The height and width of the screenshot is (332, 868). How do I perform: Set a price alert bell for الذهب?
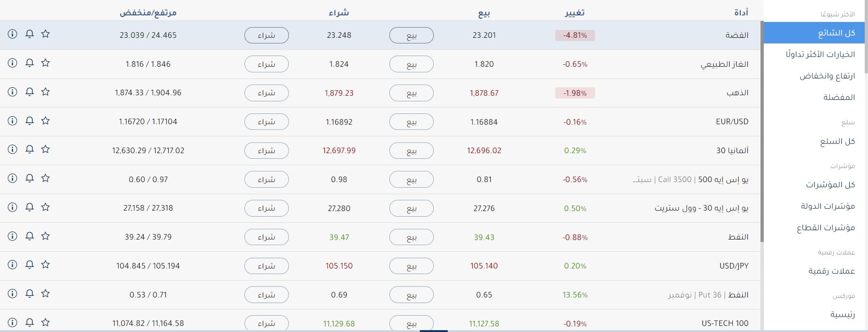click(x=29, y=92)
